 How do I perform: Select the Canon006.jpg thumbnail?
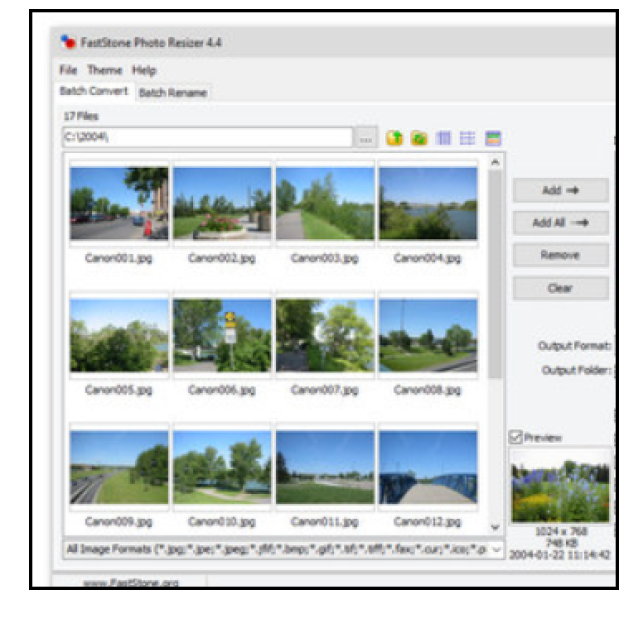pos(222,335)
